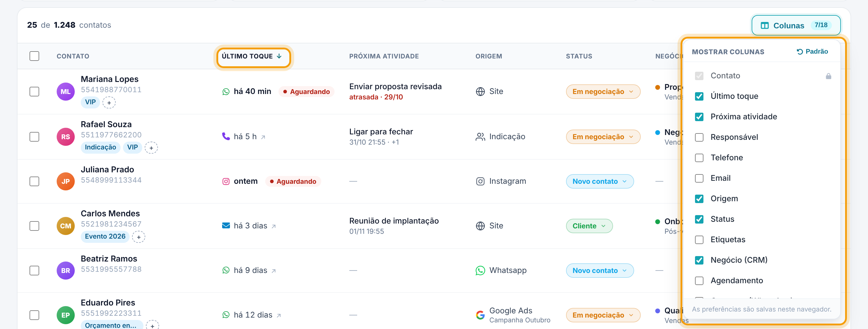868x329 pixels.
Task: Open Eduardo Pires 'Em negociação' status dropdown
Action: tap(603, 315)
